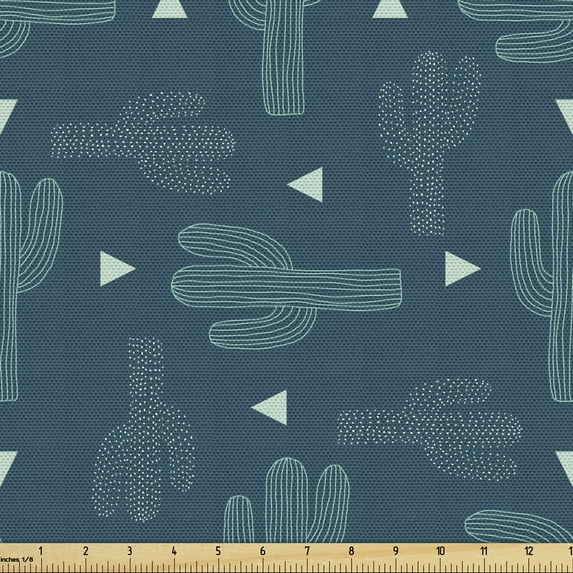
Task: Click the number 7 on the ruler
Action: coord(307,551)
